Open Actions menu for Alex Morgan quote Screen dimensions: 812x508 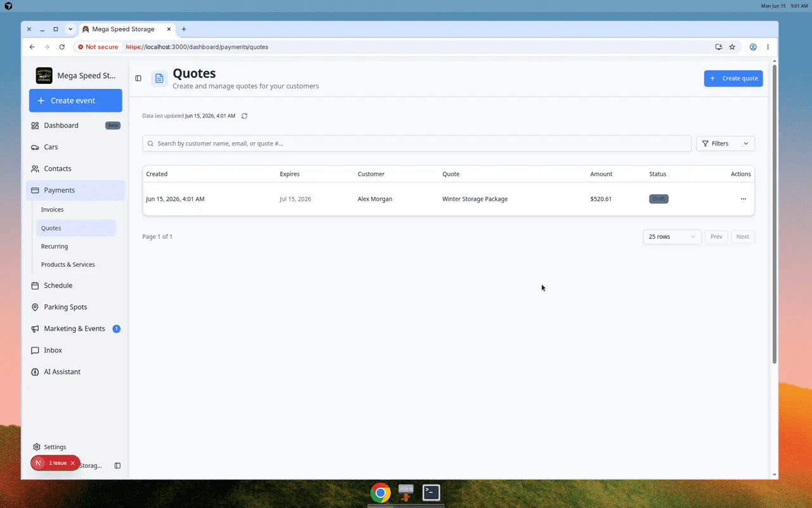coord(743,199)
